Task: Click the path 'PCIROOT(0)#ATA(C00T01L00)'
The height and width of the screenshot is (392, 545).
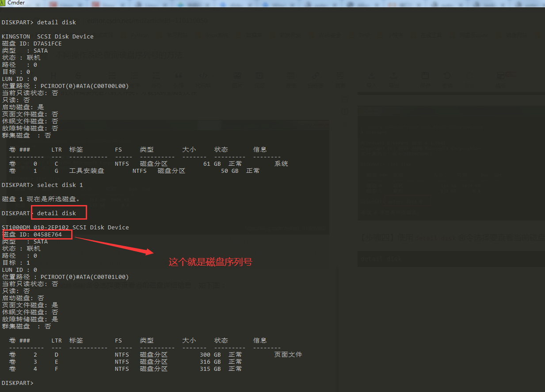Action: pos(84,277)
